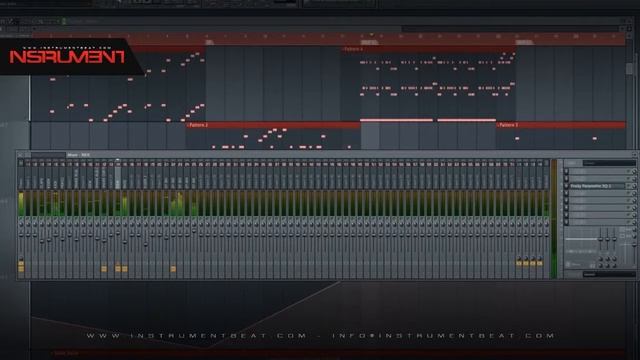
Task: Click the mix level knob of the first effect slot
Action: (x=634, y=171)
